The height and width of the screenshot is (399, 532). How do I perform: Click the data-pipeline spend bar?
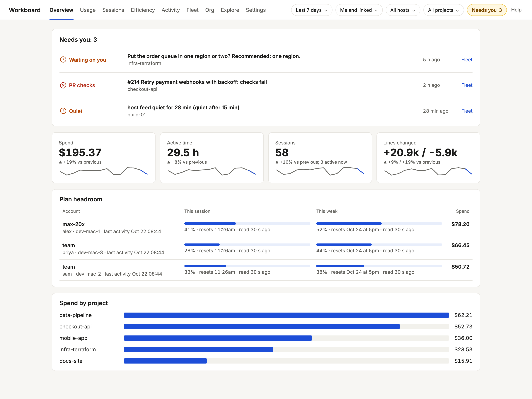[287, 315]
